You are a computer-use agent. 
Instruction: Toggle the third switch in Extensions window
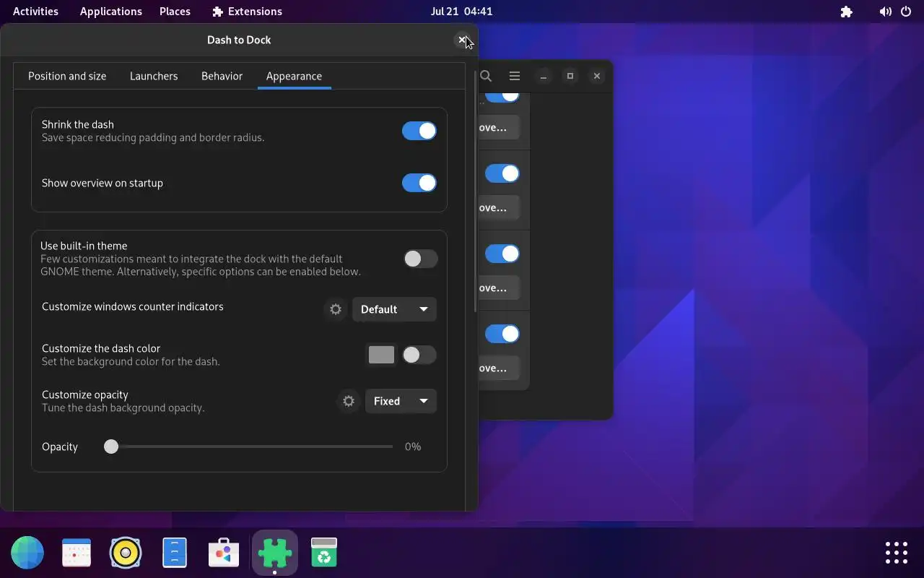click(x=502, y=254)
